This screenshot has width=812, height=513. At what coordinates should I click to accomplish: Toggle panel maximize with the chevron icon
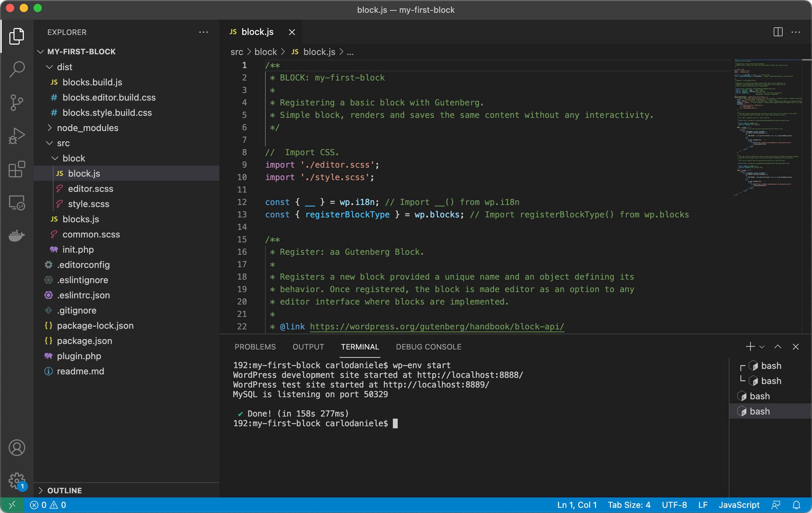(778, 346)
